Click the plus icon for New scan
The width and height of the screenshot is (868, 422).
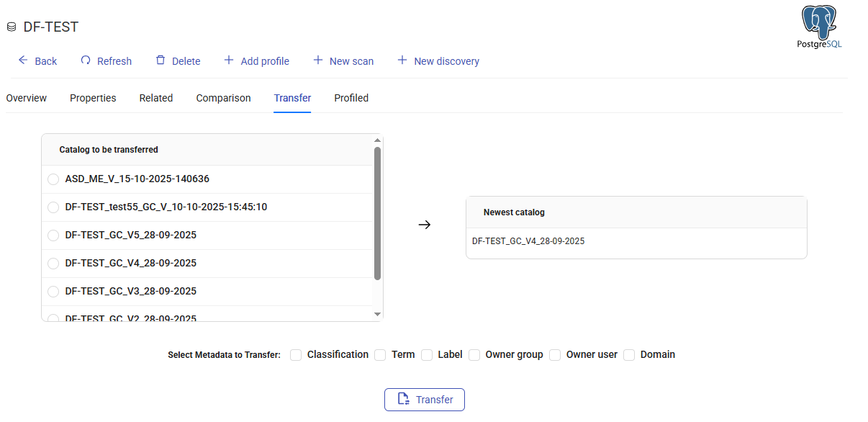[317, 60]
